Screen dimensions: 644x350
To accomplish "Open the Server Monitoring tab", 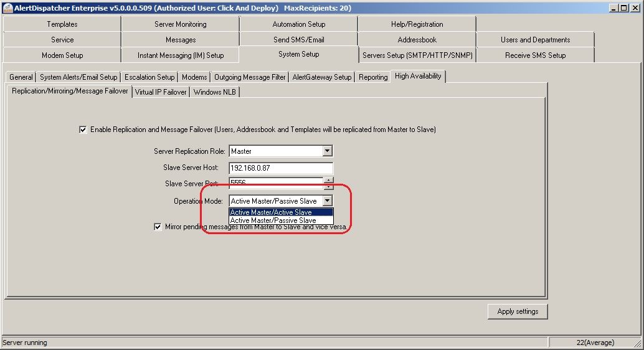I will tap(180, 24).
